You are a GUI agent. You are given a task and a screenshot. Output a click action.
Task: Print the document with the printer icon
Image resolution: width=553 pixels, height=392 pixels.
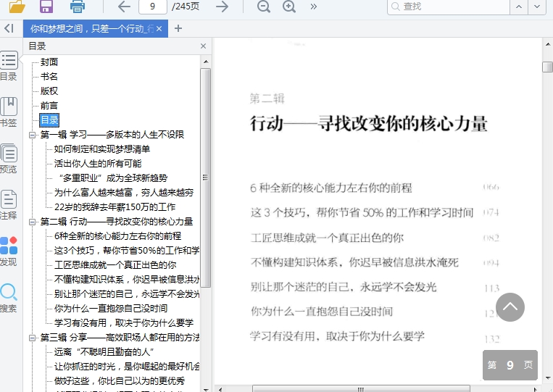[78, 7]
